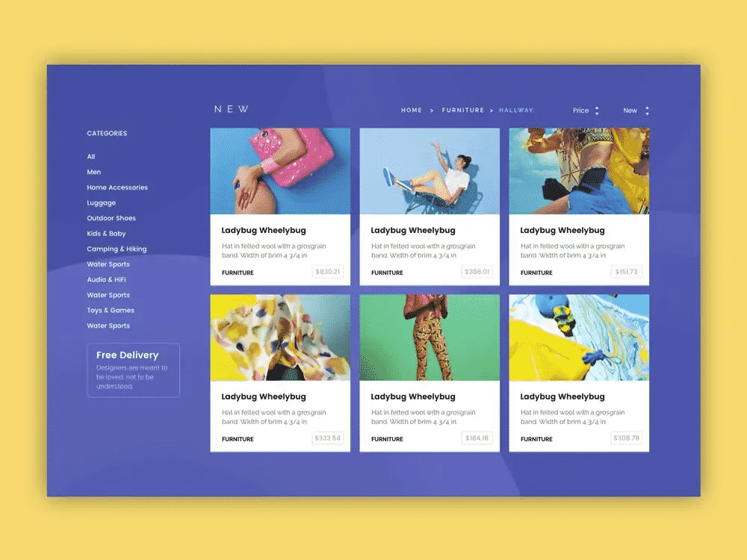Click the NEW logo in the header
Image resolution: width=747 pixels, height=560 pixels.
coord(231,109)
